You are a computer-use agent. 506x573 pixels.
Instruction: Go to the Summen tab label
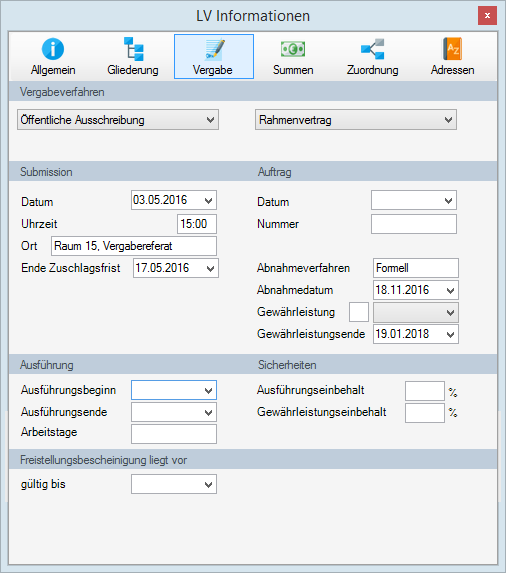click(x=293, y=70)
